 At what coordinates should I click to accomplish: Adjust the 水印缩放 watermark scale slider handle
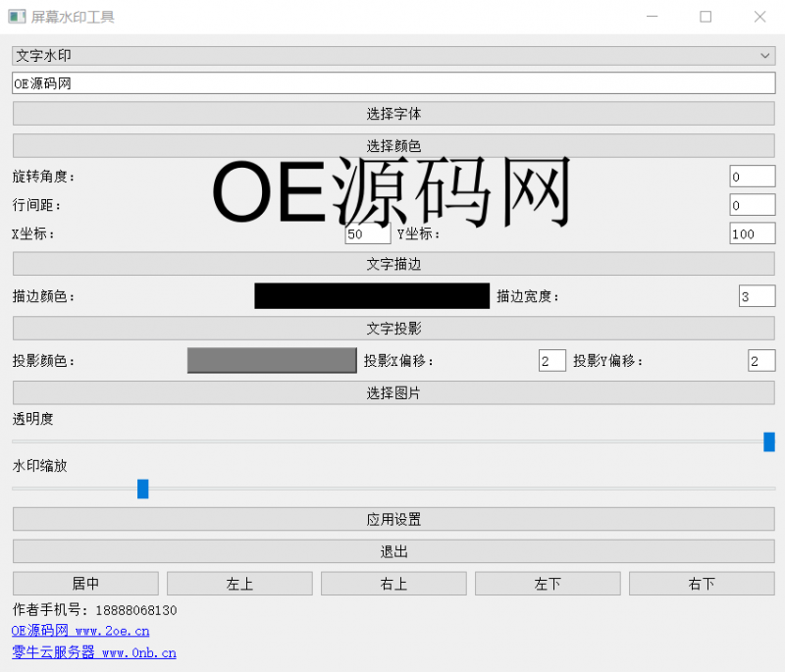coord(142,489)
